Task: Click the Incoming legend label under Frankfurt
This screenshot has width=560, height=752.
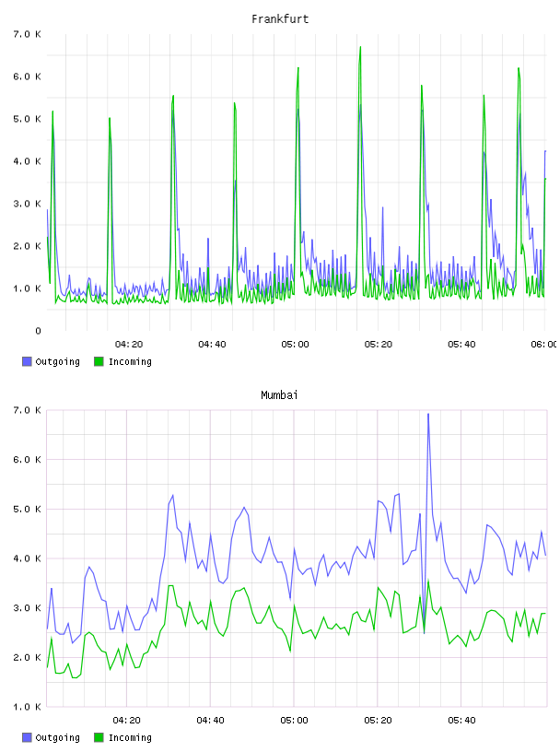Action: pyautogui.click(x=130, y=362)
